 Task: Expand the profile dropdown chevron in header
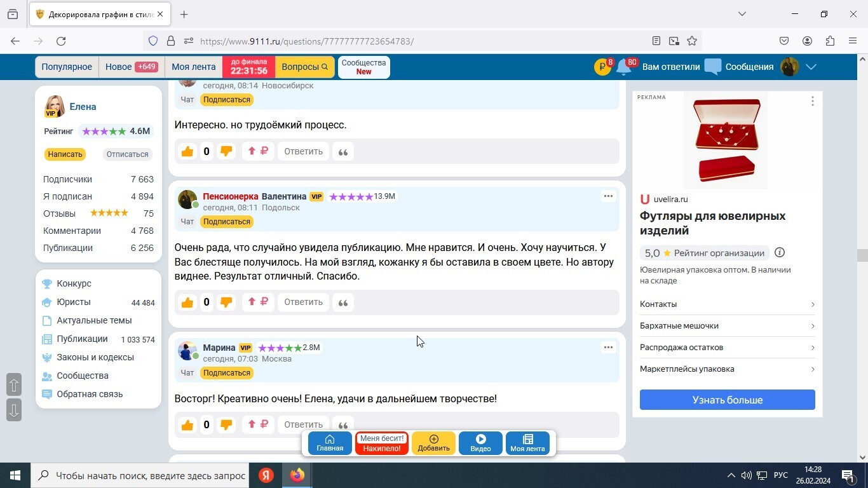point(811,67)
